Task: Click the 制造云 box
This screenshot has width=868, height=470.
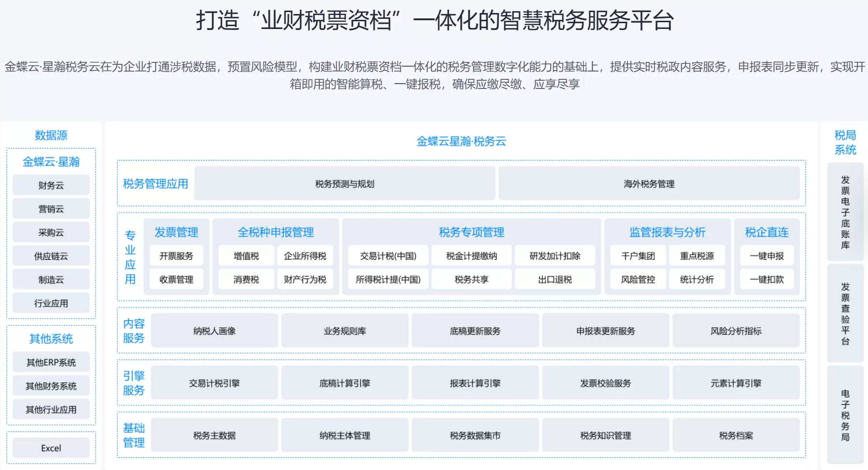Action: click(51, 280)
